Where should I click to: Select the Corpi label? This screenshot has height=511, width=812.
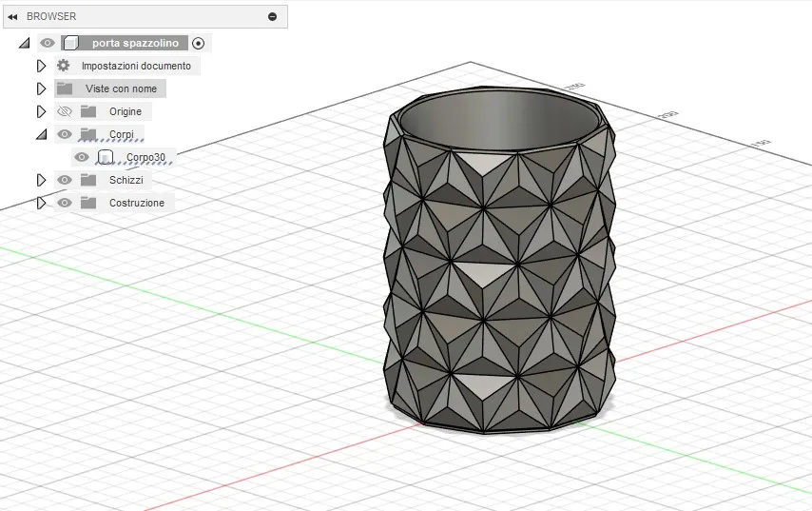[x=122, y=134]
